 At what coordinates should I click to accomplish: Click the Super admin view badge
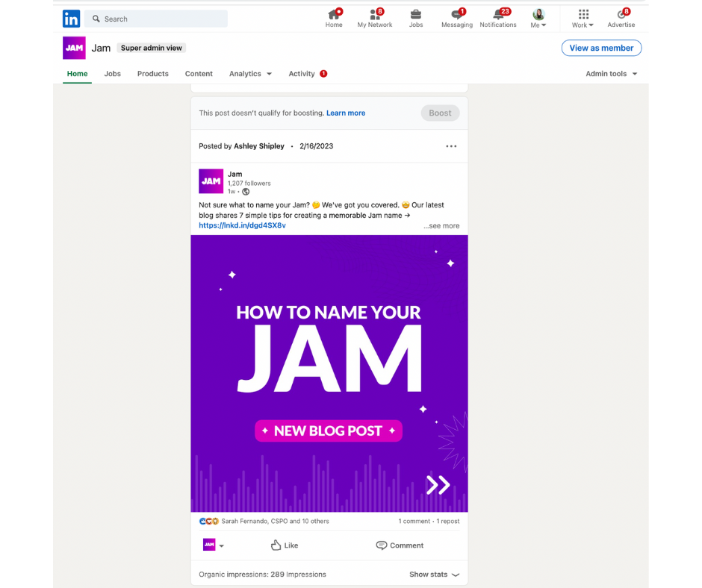(152, 48)
